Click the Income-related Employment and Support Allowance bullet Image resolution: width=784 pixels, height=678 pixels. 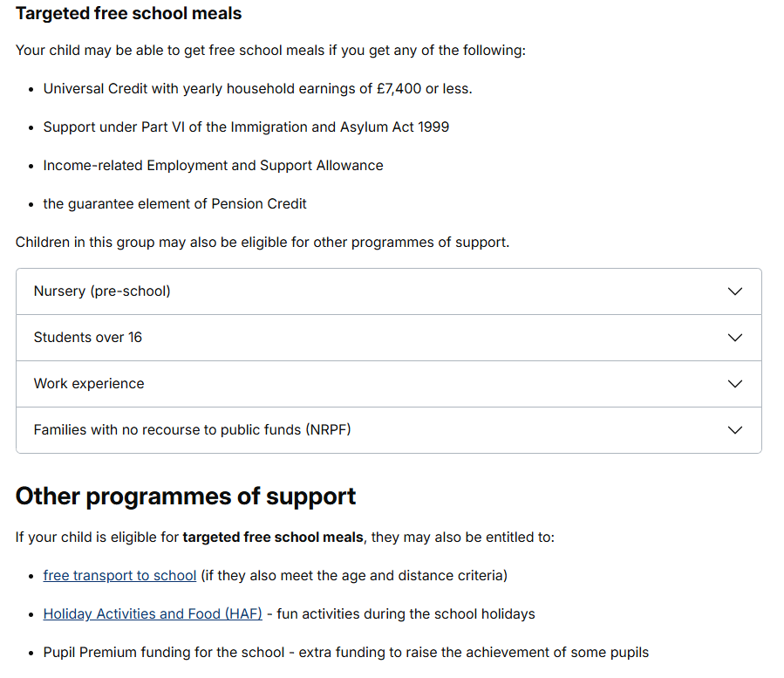pyautogui.click(x=213, y=166)
